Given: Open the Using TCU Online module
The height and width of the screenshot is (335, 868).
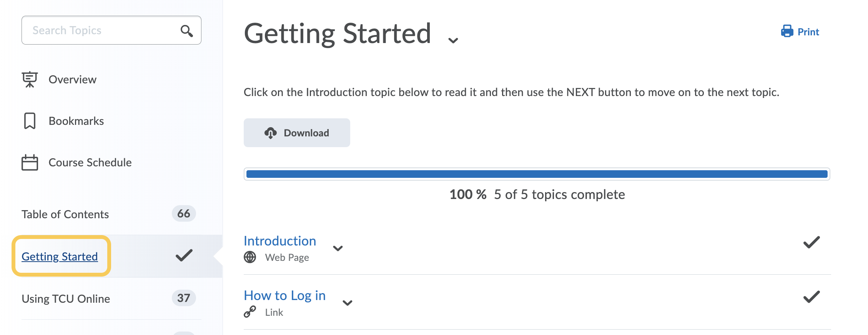Looking at the screenshot, I should [x=66, y=299].
